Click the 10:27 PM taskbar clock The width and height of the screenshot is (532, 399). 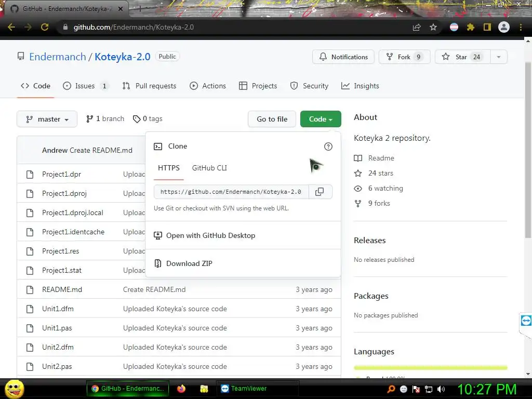(x=487, y=389)
